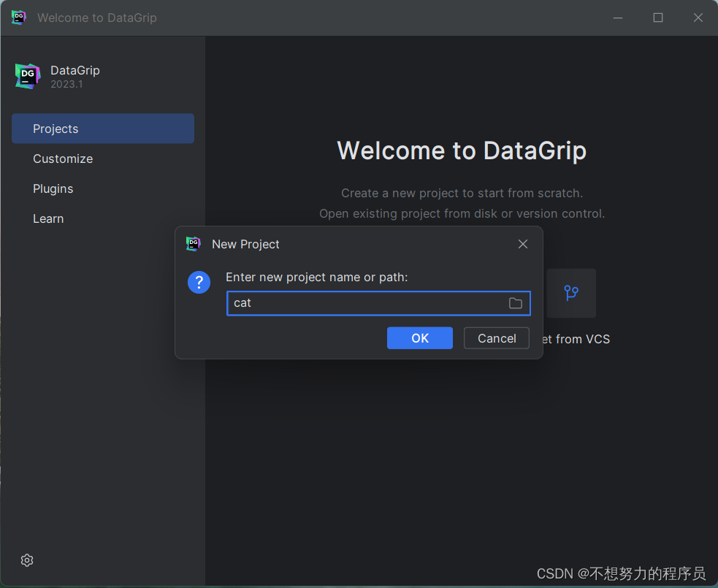718x588 pixels.
Task: Click the New Project dialog title
Action: coord(245,244)
